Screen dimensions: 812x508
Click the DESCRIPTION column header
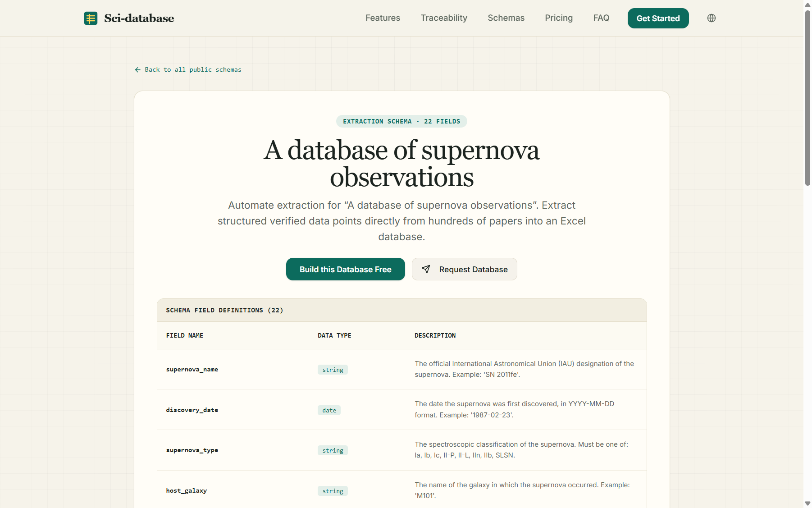click(435, 335)
